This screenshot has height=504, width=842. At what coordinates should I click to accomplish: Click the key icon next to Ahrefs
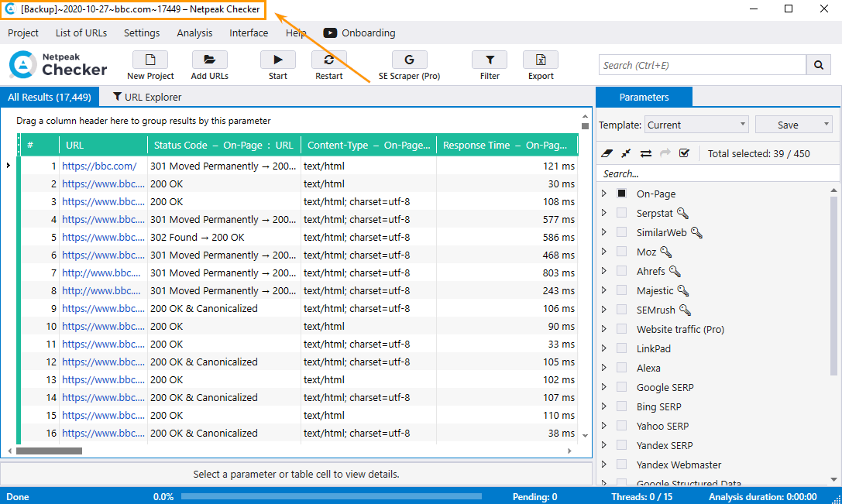675,271
